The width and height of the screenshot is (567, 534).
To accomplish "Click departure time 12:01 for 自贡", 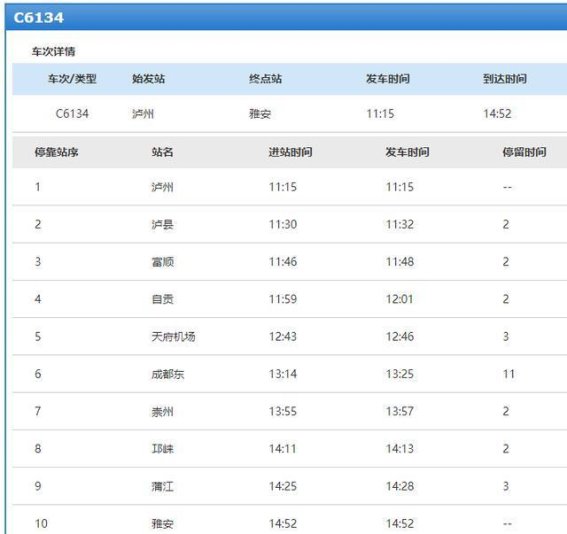I will point(400,299).
